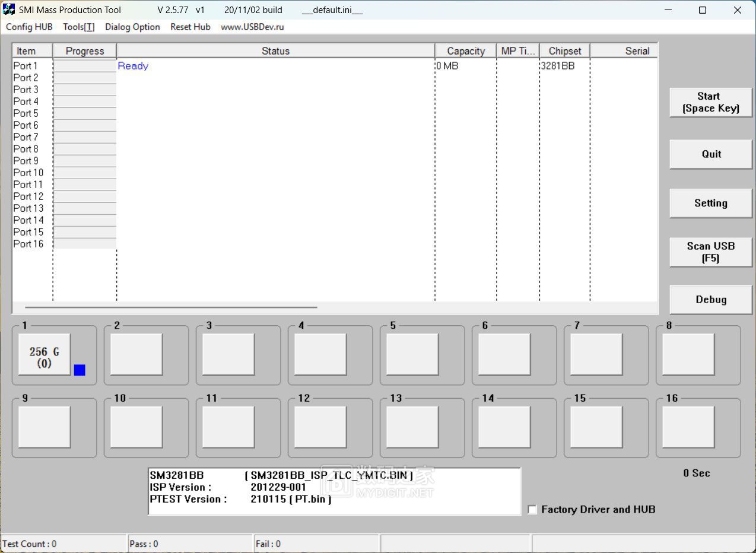Click the horizontal scrollbar under port list

pos(171,307)
